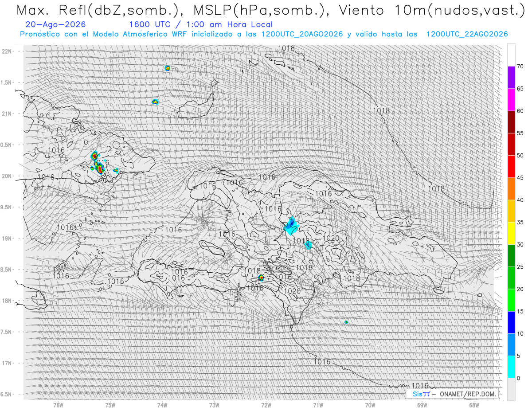Click the "68W" longitude axis label
This screenshot has height=411, width=532.
pyautogui.click(x=474, y=405)
